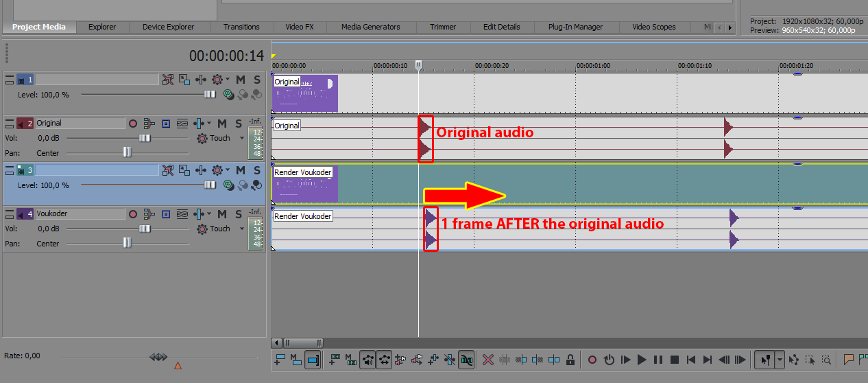Open automation settings dropdown on video track 1
868x383 pixels.
click(x=228, y=80)
